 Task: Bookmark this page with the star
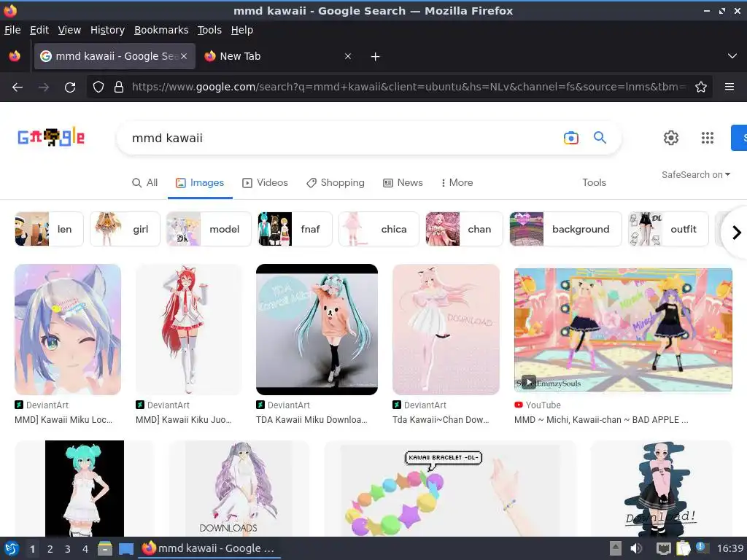coord(701,87)
